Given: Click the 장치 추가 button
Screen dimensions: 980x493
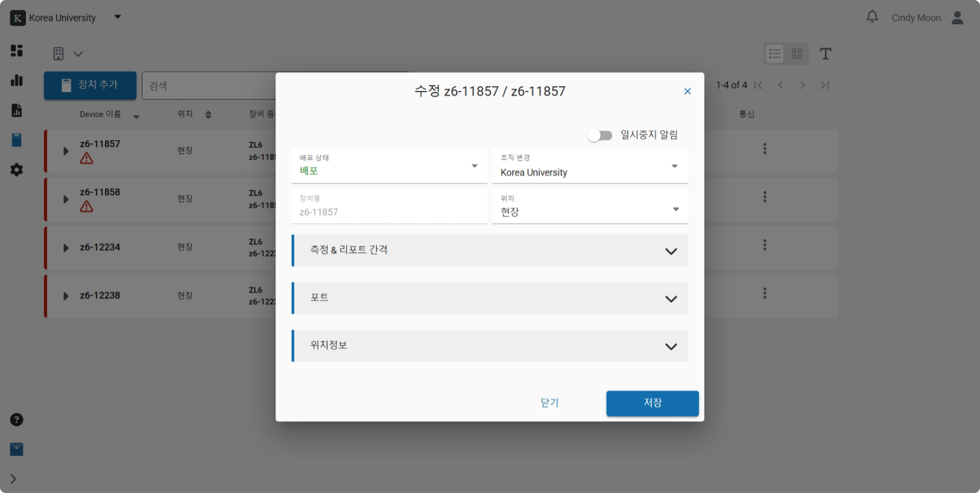Looking at the screenshot, I should coord(90,85).
